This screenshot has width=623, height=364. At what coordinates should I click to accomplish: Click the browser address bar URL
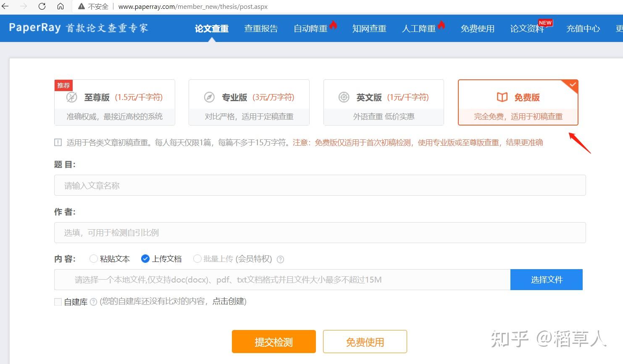coord(193,7)
